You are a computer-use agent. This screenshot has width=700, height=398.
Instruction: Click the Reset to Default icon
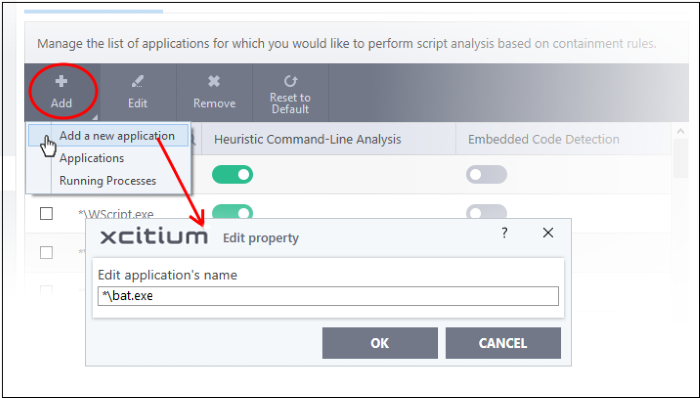point(290,81)
